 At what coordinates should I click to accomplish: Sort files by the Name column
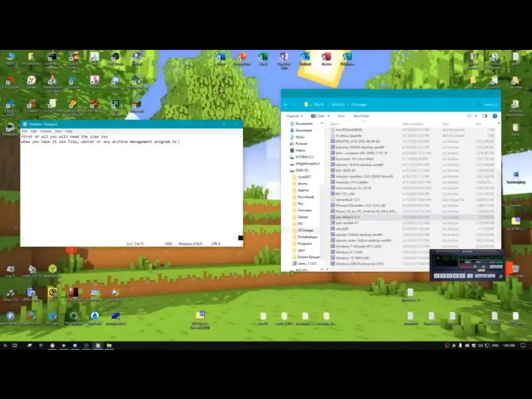[x=335, y=124]
